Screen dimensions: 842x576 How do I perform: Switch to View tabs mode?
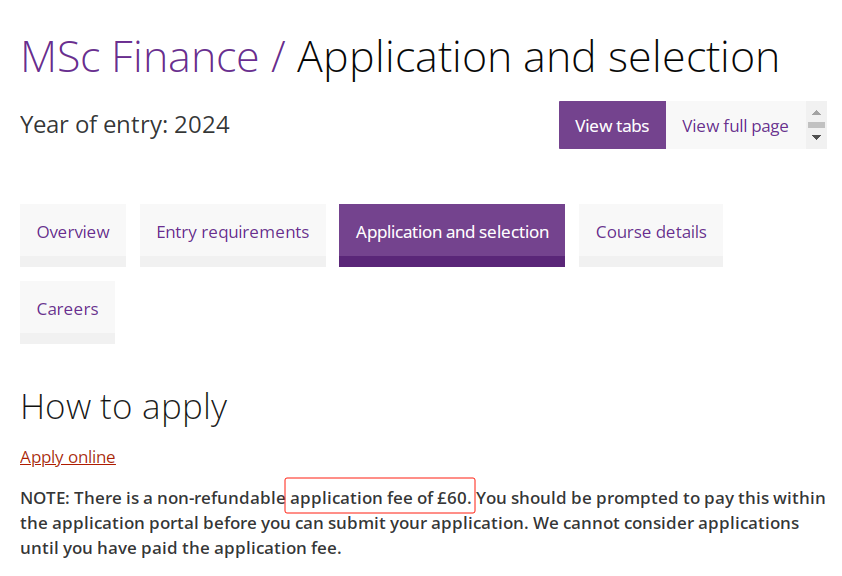[612, 125]
